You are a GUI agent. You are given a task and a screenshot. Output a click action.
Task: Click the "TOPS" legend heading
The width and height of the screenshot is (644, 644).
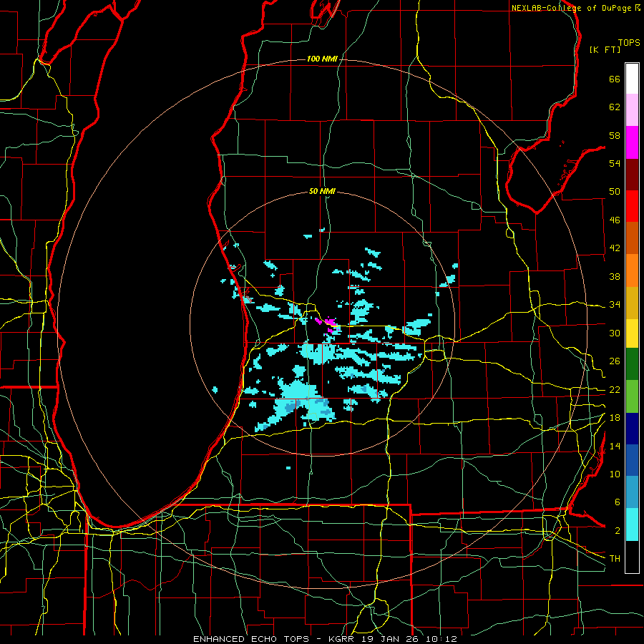click(x=629, y=42)
